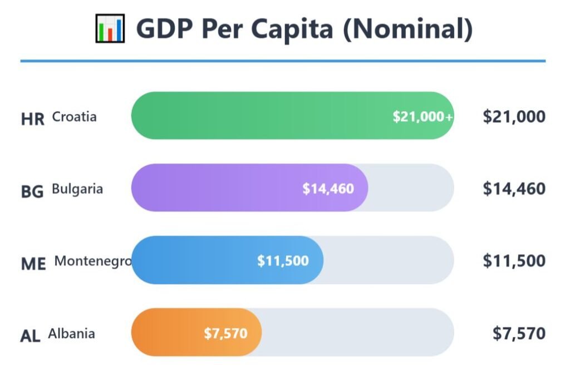Click the $11,500 value at right
570x392 pixels.
tap(514, 261)
